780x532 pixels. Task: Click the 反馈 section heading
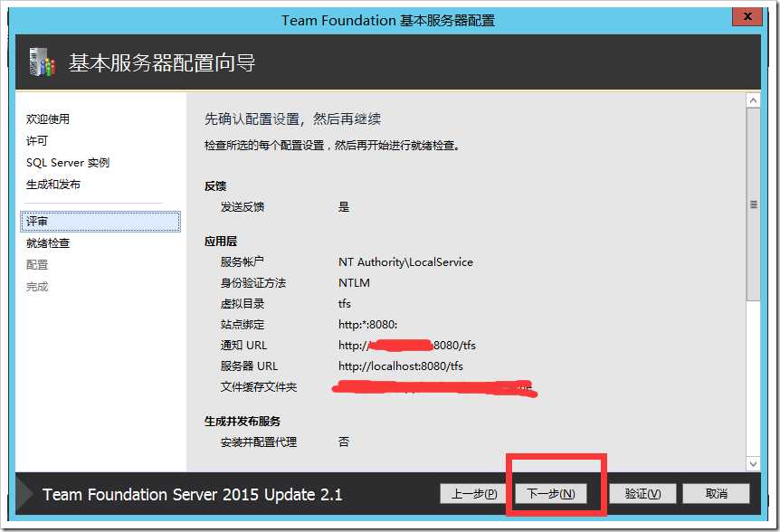(x=215, y=186)
